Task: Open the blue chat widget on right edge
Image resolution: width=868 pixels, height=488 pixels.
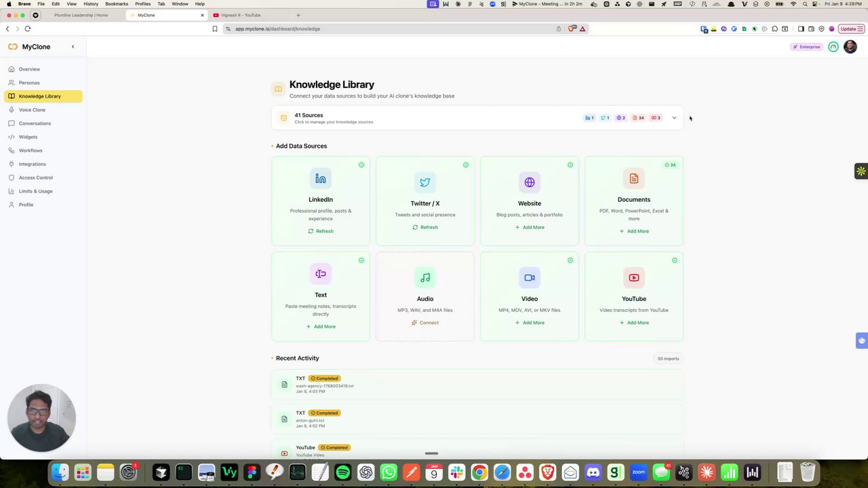Action: coord(862,340)
